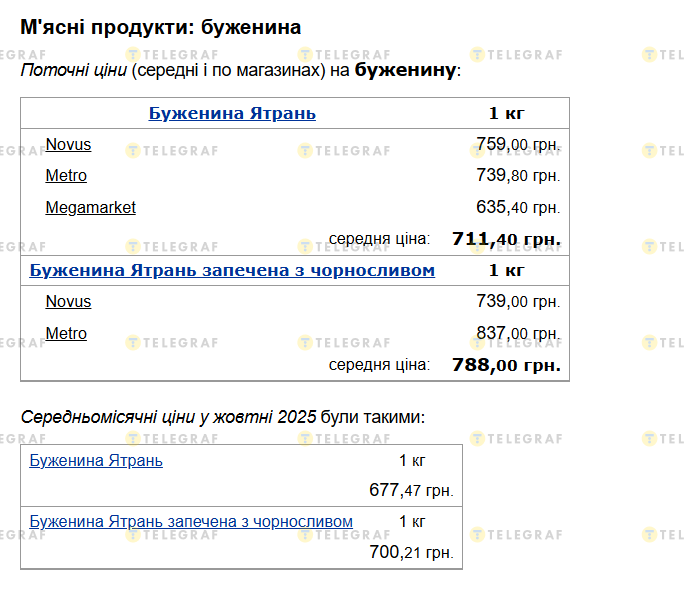Click the 700,21 грн monthly price
Image resolution: width=686 pixels, height=590 pixels.
pyautogui.click(x=411, y=552)
